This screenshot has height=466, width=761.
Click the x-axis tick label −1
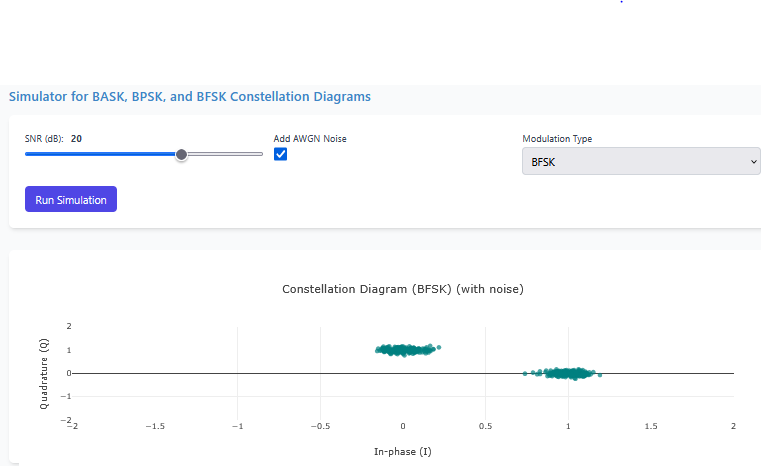click(x=237, y=426)
